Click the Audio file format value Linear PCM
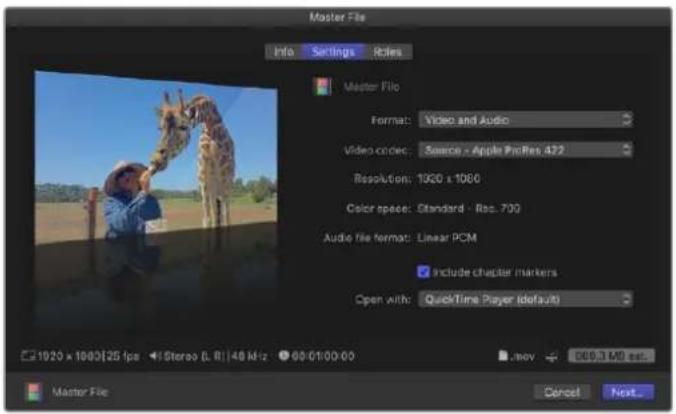 click(447, 238)
